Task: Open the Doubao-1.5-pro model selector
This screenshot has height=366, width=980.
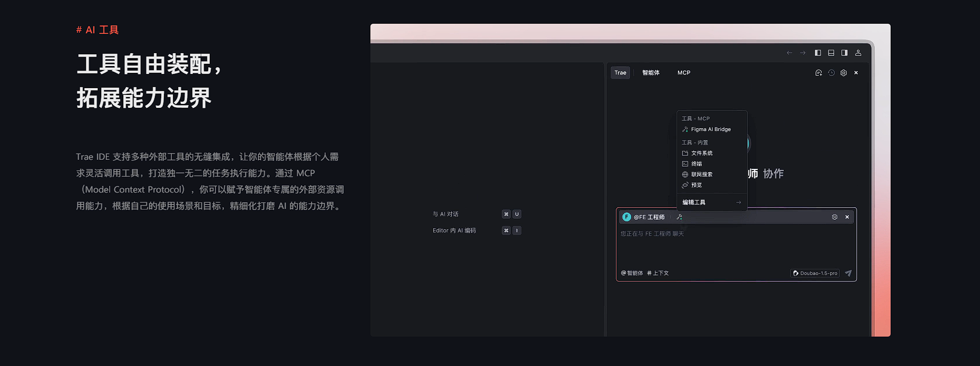Action: 815,273
